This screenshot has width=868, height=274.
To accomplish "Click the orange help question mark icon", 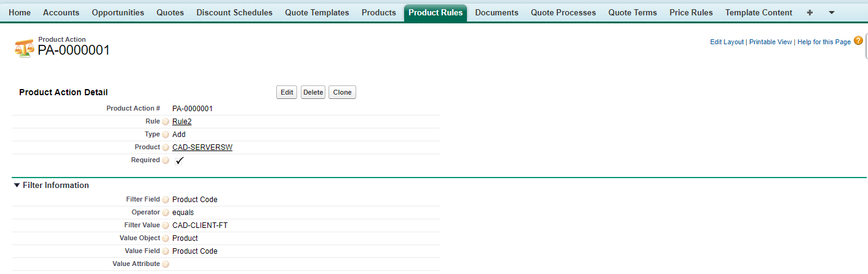I will pos(858,41).
